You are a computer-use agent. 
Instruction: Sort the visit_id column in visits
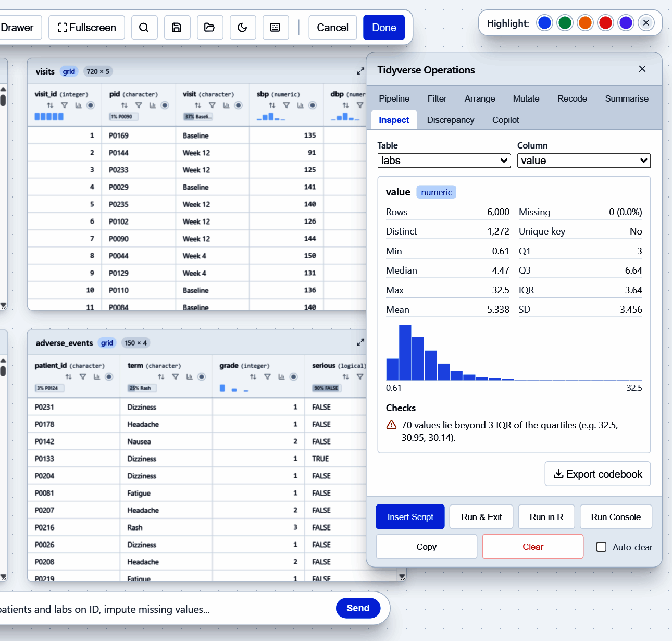point(50,105)
